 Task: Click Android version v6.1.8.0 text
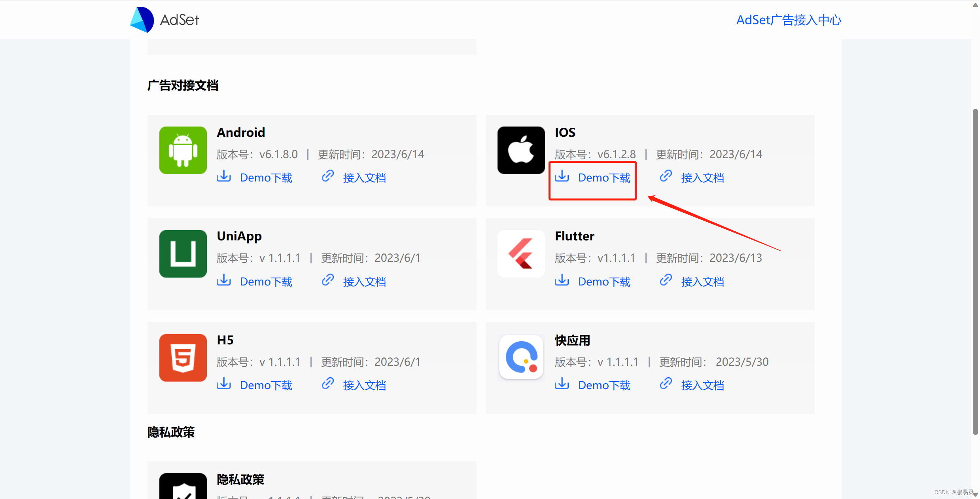pos(278,154)
